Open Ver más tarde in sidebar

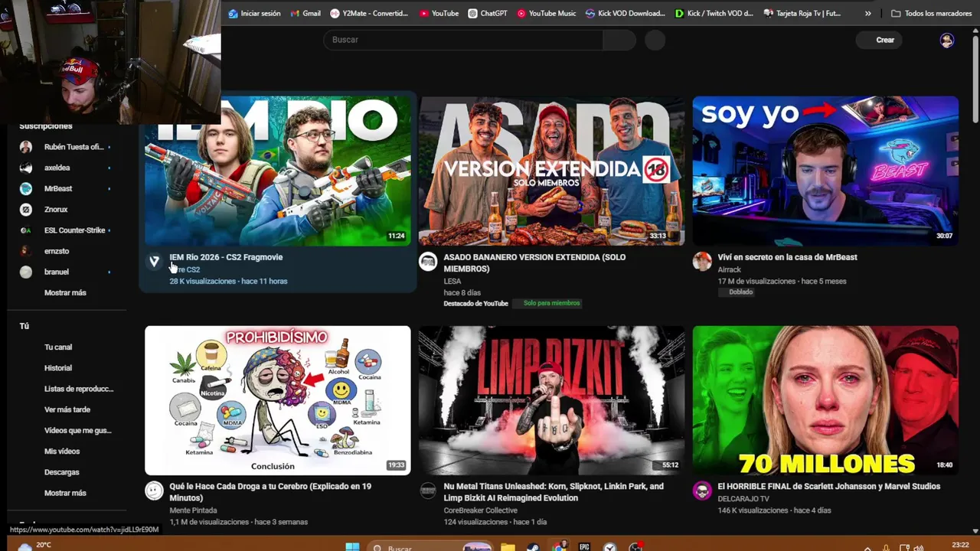click(x=67, y=409)
